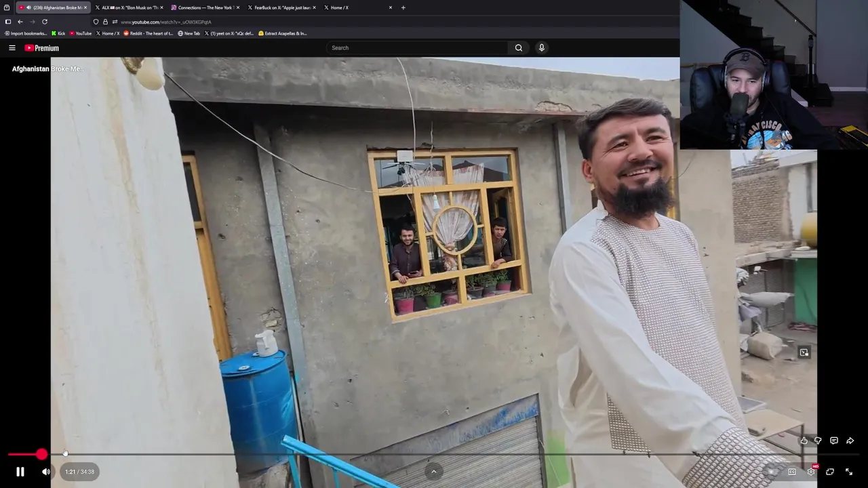Switch to the 'ALX on X: Elon Musk' tab

[x=129, y=7]
